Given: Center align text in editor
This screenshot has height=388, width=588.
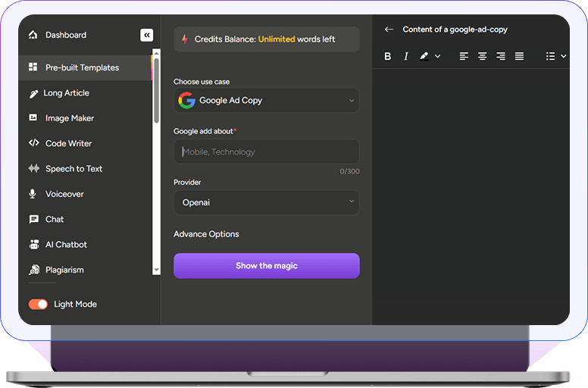Looking at the screenshot, I should click(x=482, y=56).
